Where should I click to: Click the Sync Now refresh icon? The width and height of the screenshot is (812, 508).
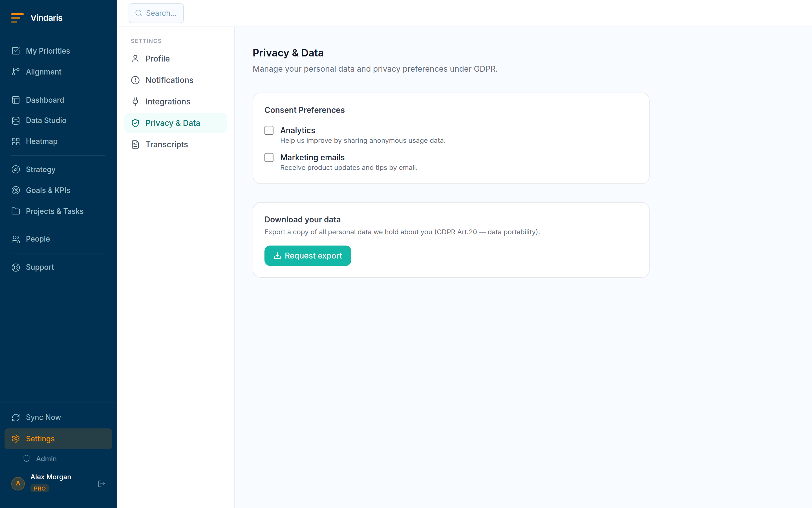pos(16,417)
